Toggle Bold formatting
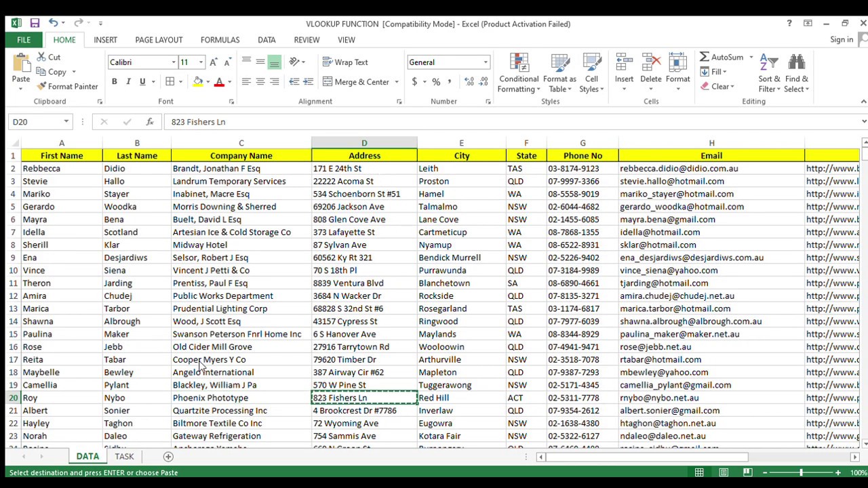This screenshot has width=868, height=488. pos(114,82)
